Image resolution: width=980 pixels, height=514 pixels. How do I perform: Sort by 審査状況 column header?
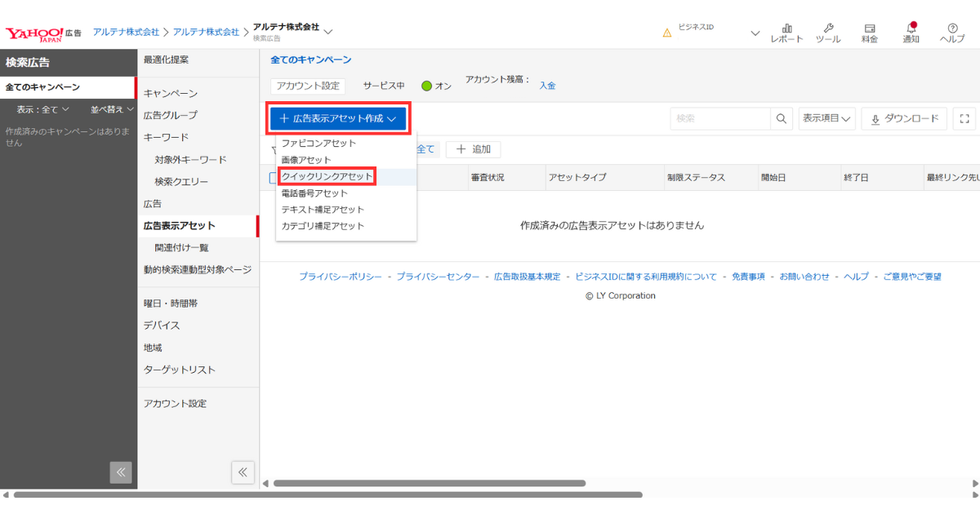[x=488, y=177]
